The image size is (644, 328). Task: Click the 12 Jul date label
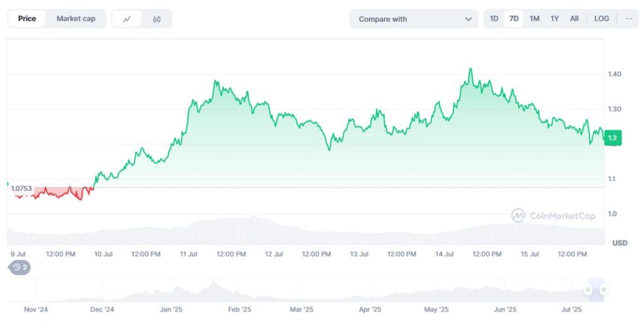pyautogui.click(x=274, y=254)
